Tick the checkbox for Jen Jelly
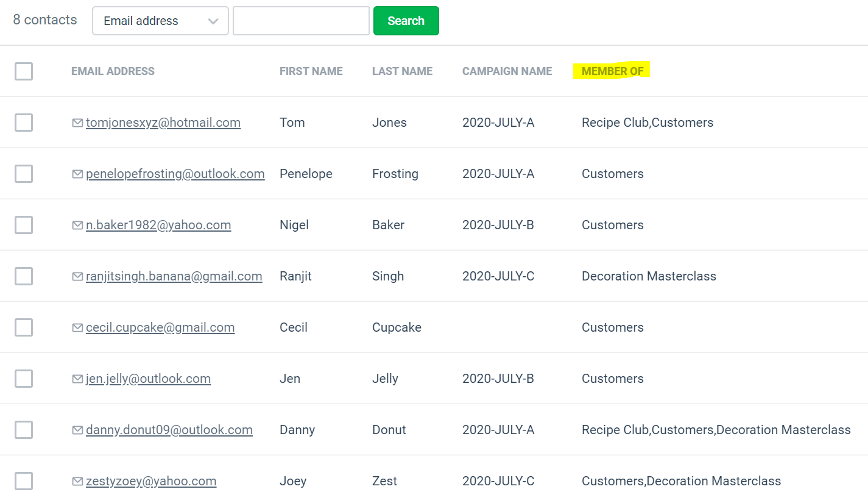Image resolution: width=868 pixels, height=503 pixels. click(24, 379)
